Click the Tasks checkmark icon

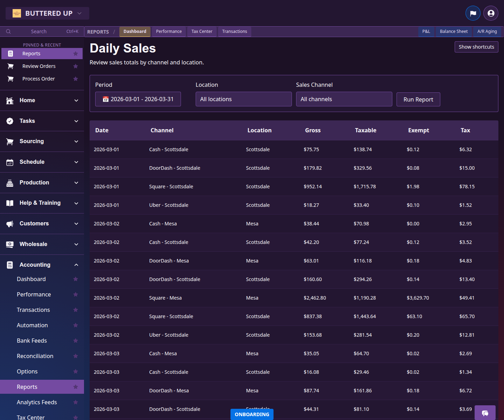10,121
